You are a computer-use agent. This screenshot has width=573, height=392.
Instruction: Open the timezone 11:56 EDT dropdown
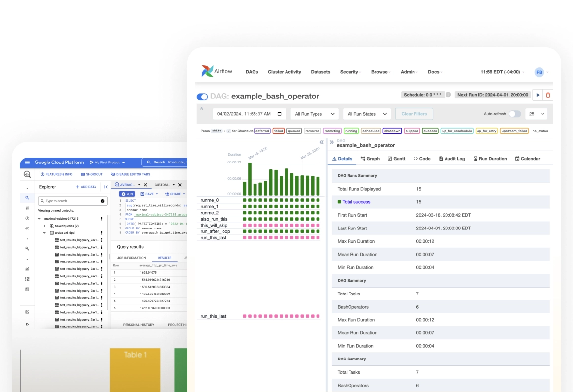pyautogui.click(x=503, y=72)
